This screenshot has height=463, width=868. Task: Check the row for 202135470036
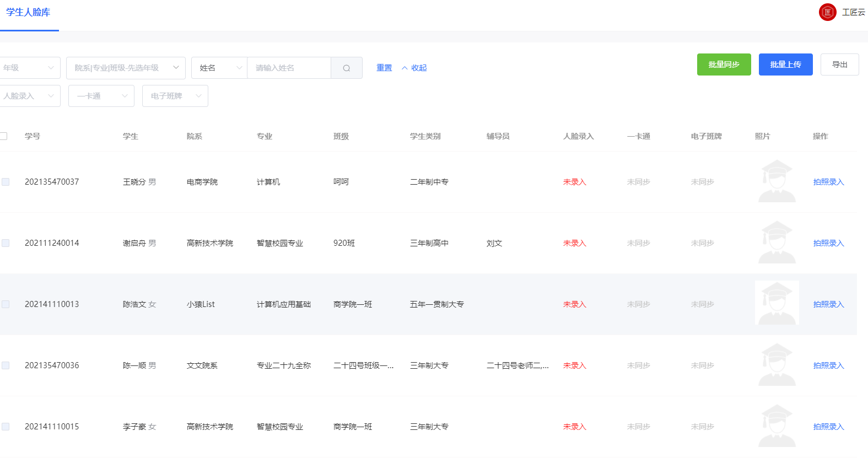[6, 365]
